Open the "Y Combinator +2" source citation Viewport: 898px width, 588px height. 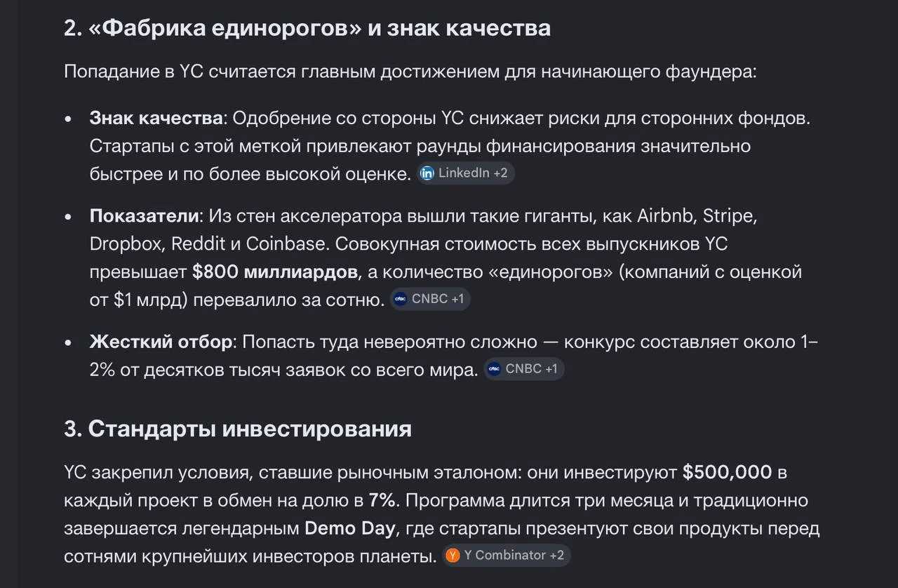(x=507, y=555)
